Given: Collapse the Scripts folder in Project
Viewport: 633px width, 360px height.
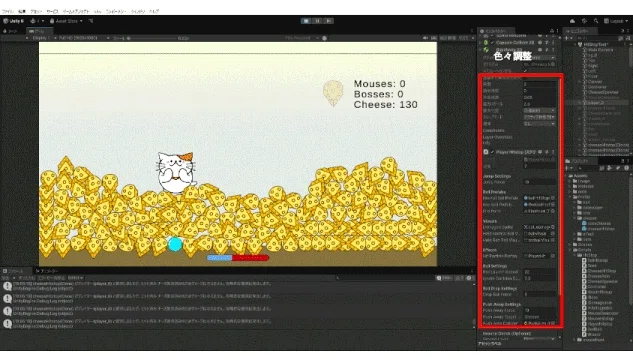Looking at the screenshot, I should (x=570, y=250).
